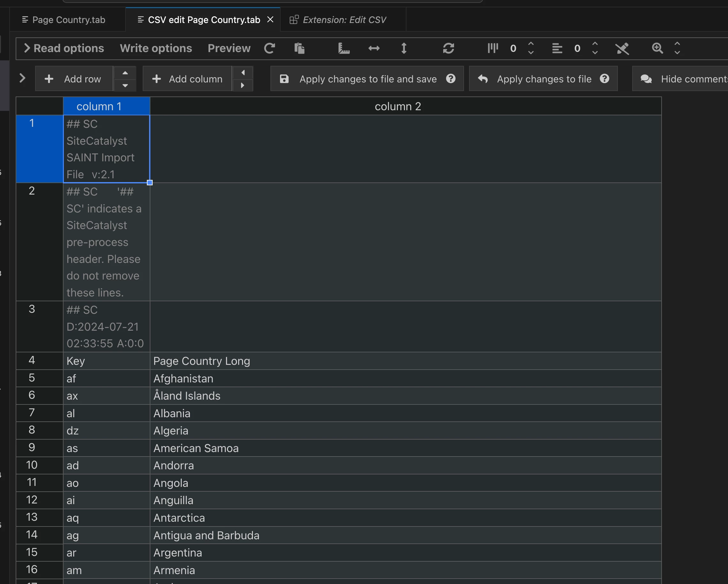The height and width of the screenshot is (584, 728).
Task: Click the paste clipboard icon in toolbar
Action: pos(299,48)
